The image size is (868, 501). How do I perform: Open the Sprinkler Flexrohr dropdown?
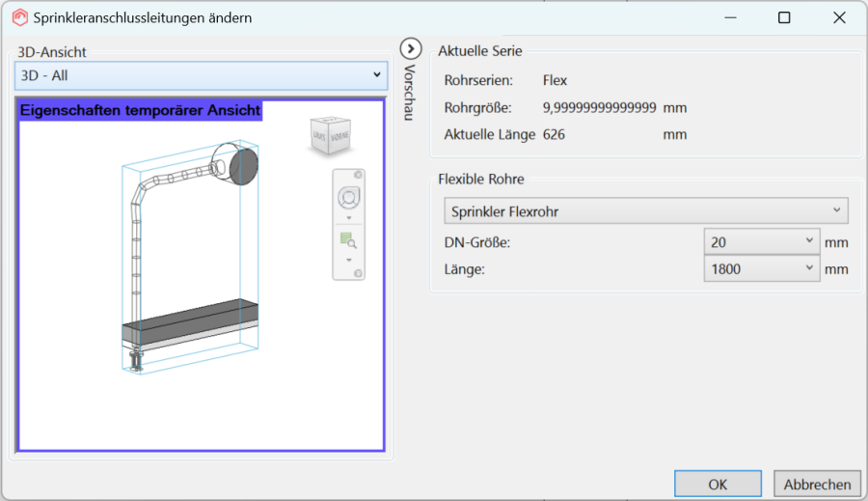(x=645, y=210)
